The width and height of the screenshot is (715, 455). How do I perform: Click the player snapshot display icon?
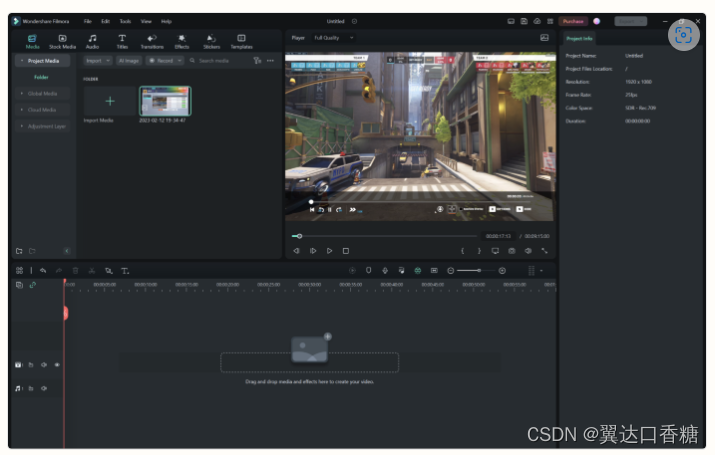point(544,38)
